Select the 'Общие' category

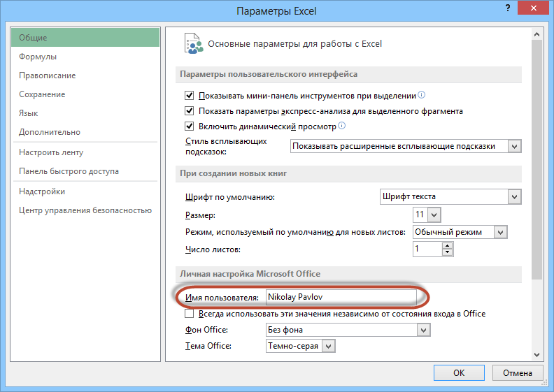(x=85, y=38)
